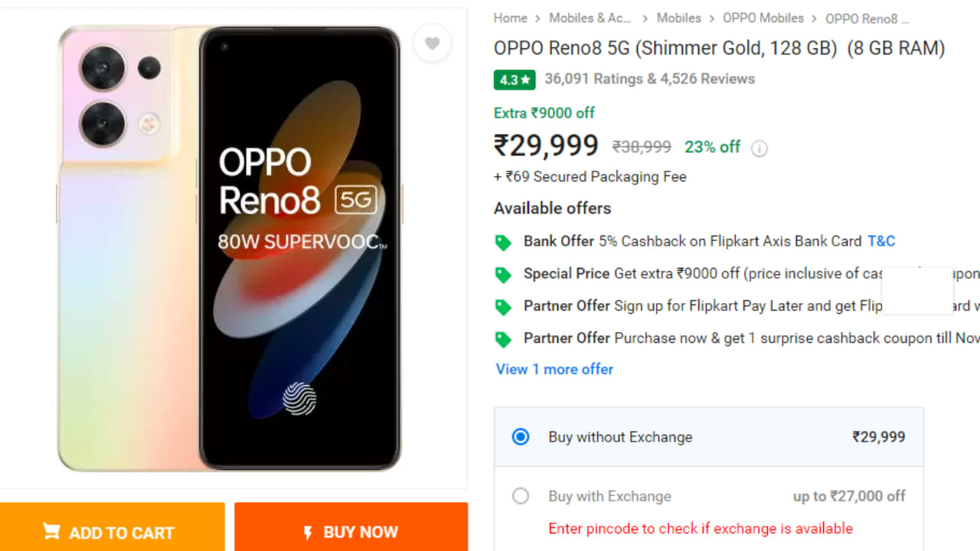Screen dimensions: 980x551
Task: Click the lightning bolt icon on BUY NOW
Action: 308,531
